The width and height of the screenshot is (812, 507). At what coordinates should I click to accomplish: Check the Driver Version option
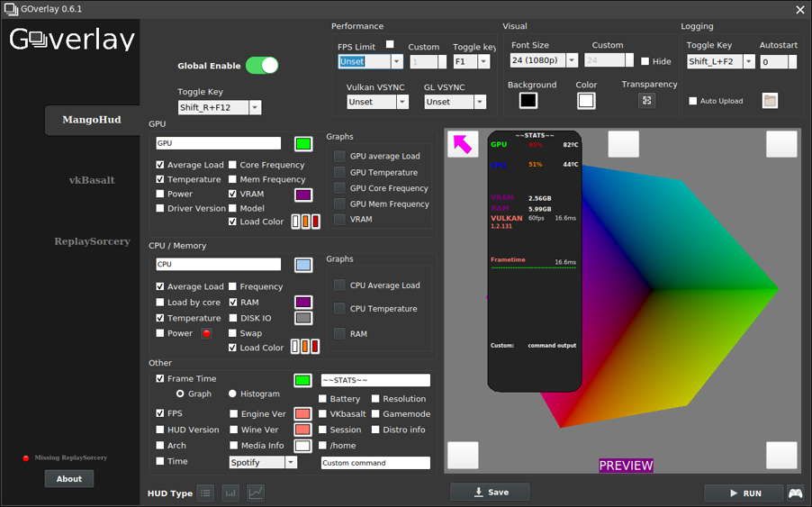point(160,208)
